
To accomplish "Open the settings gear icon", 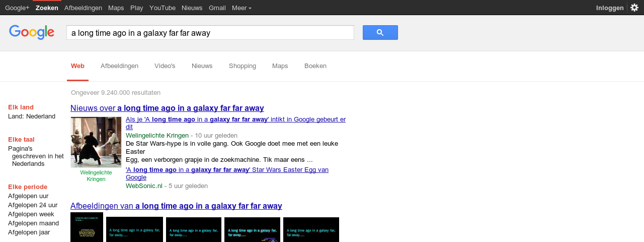I will (634, 8).
